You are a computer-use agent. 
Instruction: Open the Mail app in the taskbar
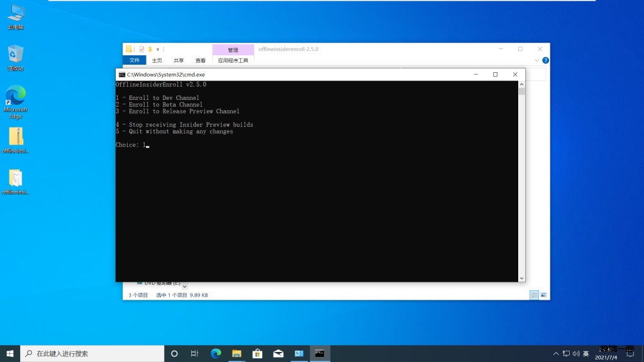[278, 354]
